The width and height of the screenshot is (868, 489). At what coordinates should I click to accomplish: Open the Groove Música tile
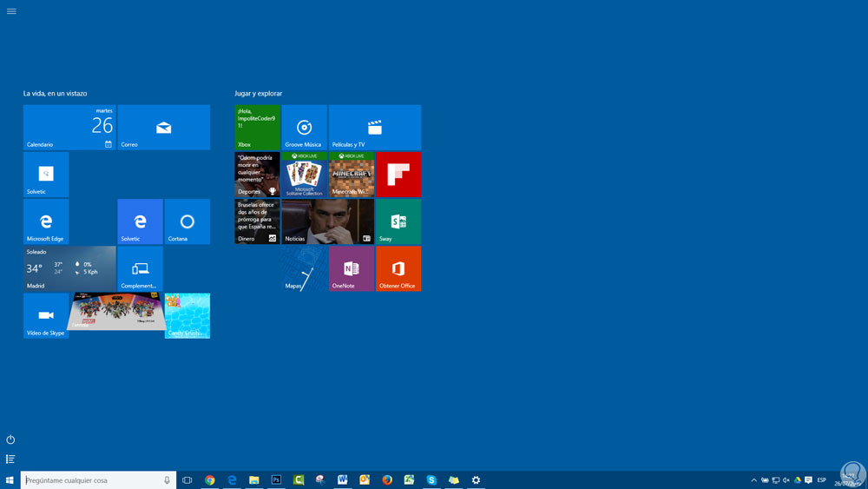pos(304,128)
